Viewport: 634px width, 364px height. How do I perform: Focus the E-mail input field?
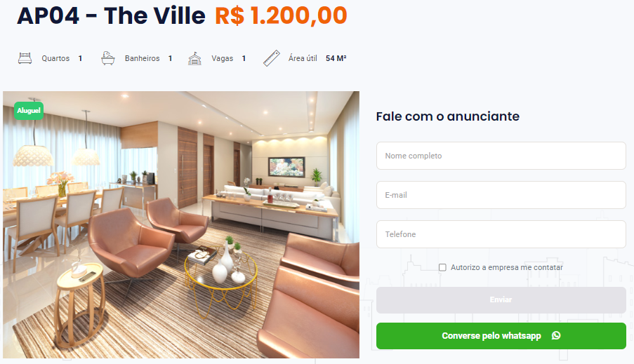click(501, 195)
